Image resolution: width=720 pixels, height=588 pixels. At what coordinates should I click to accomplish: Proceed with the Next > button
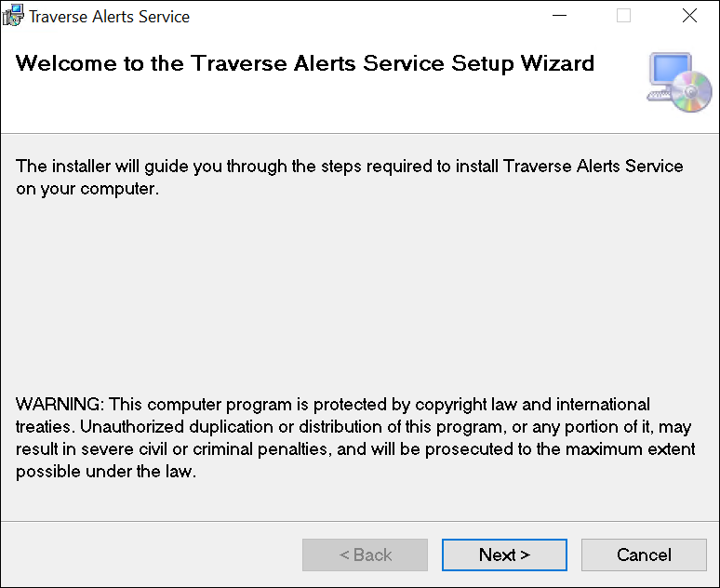[x=504, y=555]
